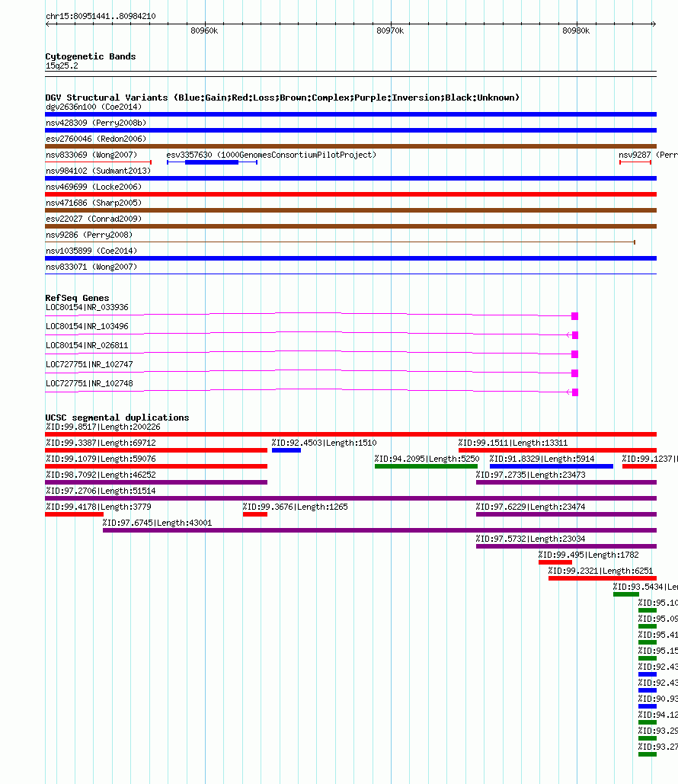Image resolution: width=678 pixels, height=784 pixels.
Task: Open variant nsv428309 (Perry2008b) label
Action: click(x=96, y=123)
